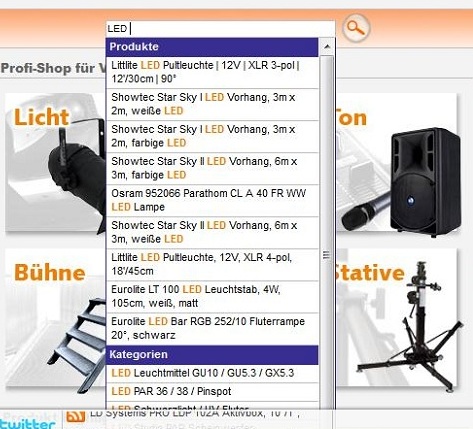Click the scrollbar grip handle

coord(326,255)
